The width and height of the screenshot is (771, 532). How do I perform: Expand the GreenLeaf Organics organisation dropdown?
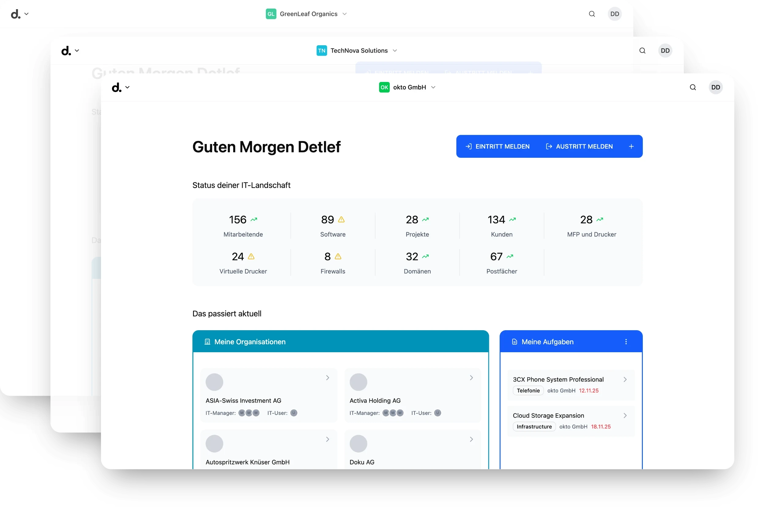tap(345, 14)
